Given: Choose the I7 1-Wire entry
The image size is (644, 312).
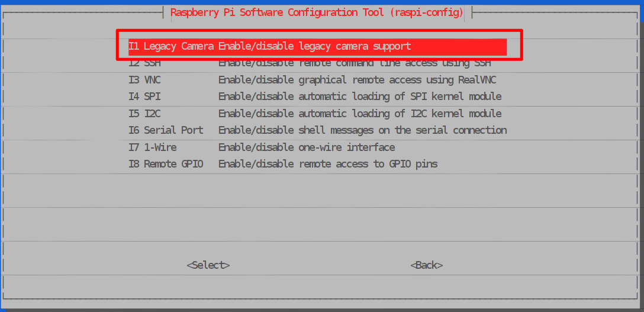Looking at the screenshot, I should tap(153, 147).
